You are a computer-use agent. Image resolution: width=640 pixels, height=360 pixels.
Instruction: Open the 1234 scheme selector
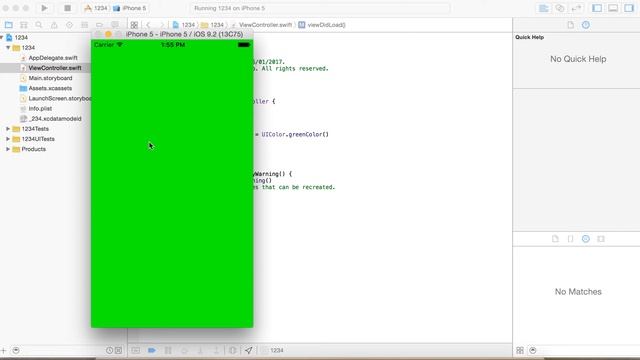[x=96, y=8]
